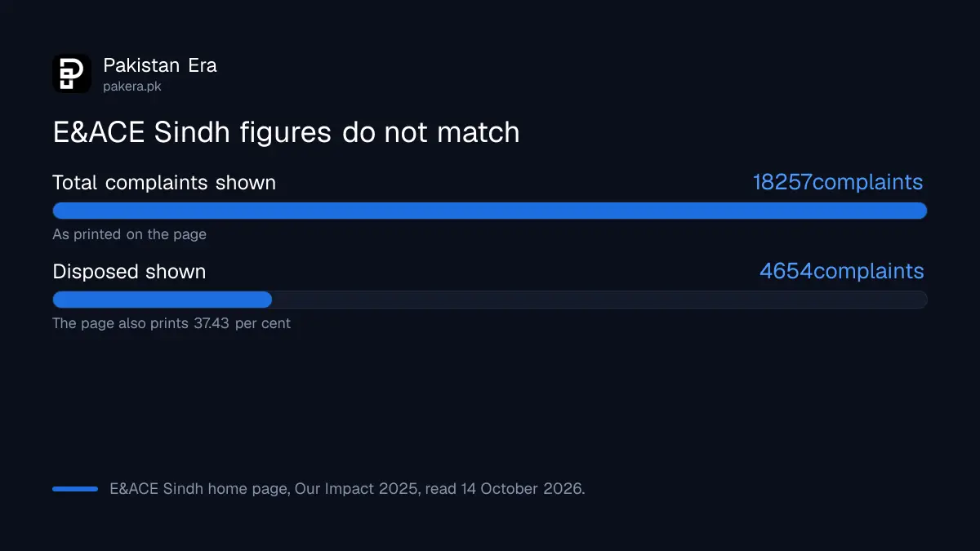Click the left end of Disposed bar

(x=61, y=300)
